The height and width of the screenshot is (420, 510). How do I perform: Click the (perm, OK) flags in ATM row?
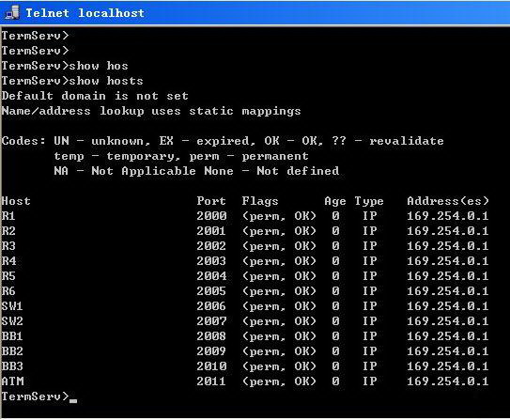279,381
